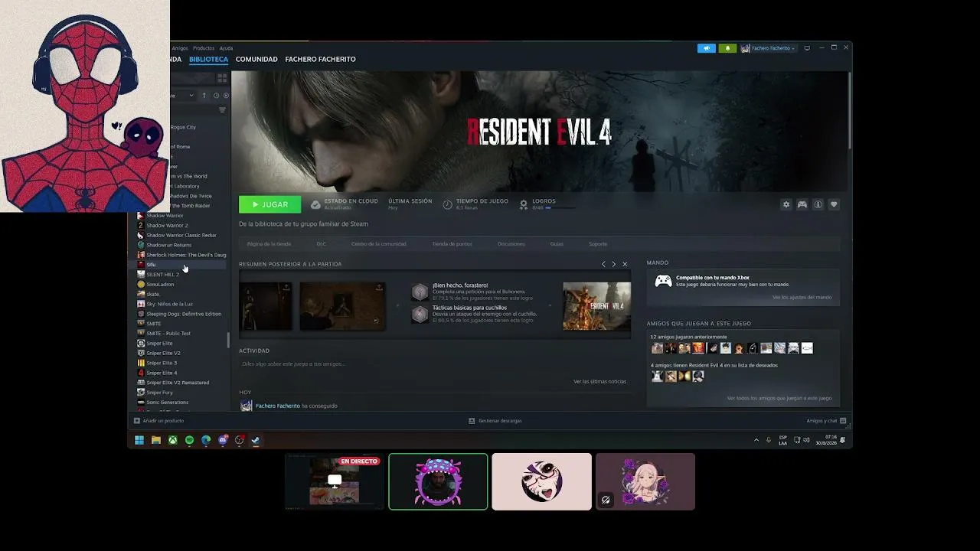Select Shadow Warrior 2 in library
The image size is (980, 551).
tap(181, 226)
